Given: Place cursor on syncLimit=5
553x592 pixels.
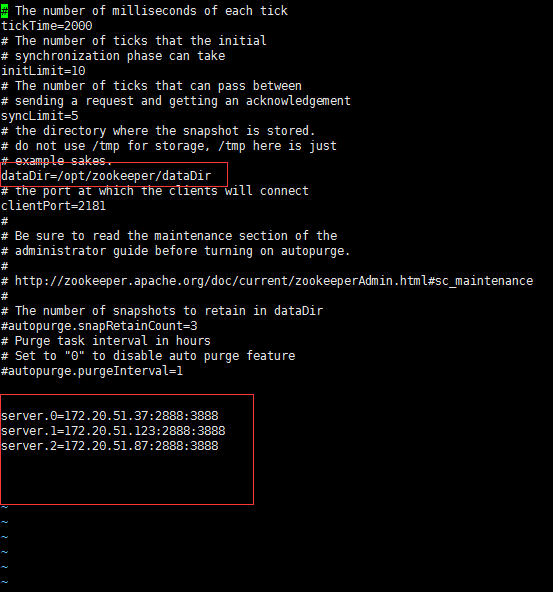Looking at the screenshot, I should click(40, 116).
